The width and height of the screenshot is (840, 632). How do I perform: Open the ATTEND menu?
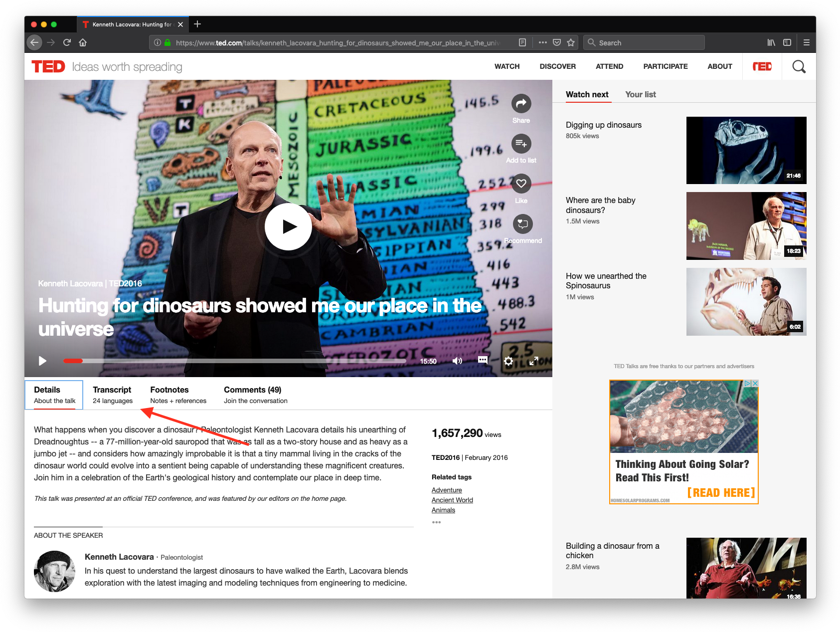click(x=609, y=66)
